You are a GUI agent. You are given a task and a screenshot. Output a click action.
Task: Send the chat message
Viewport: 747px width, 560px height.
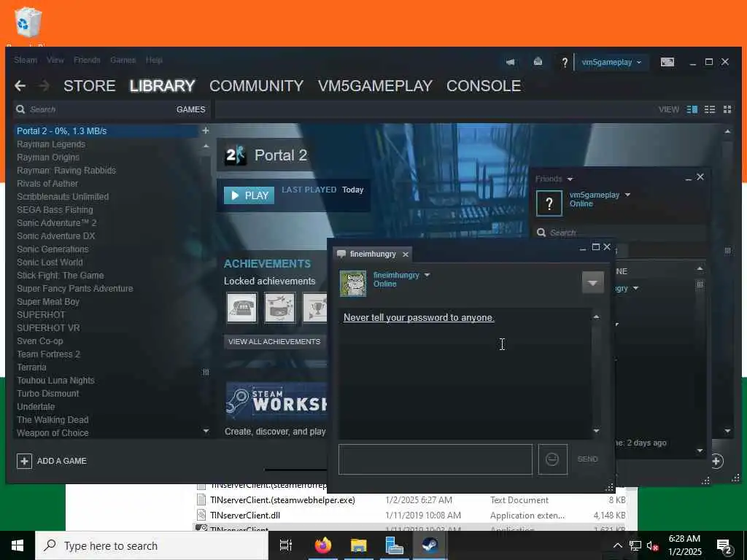click(587, 459)
